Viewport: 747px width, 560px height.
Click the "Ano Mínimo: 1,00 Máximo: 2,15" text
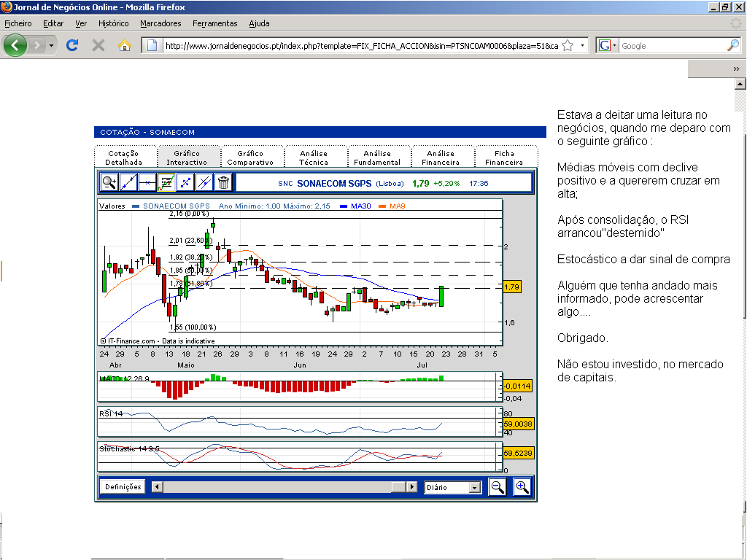point(274,206)
